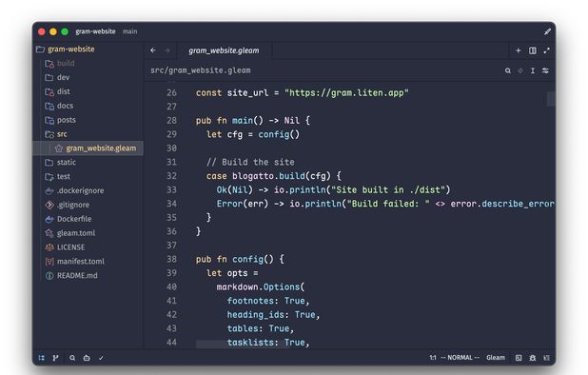Click the "Site built in ./dist" string
The width and height of the screenshot is (588, 375).
(x=388, y=189)
